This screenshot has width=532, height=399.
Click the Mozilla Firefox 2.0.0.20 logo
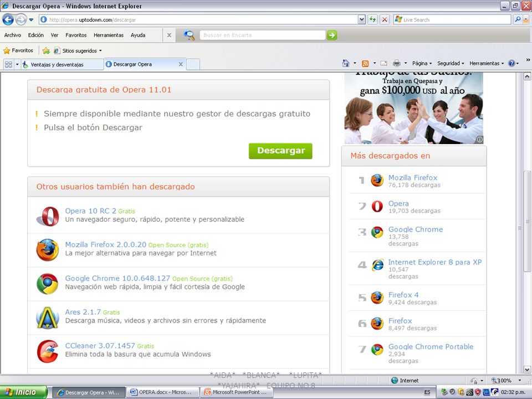coord(48,250)
